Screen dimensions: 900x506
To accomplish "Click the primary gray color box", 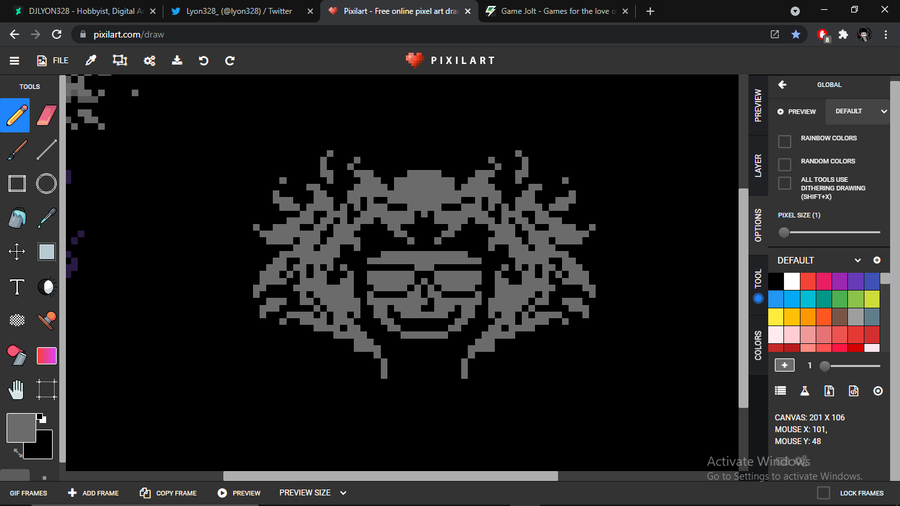I will [21, 428].
